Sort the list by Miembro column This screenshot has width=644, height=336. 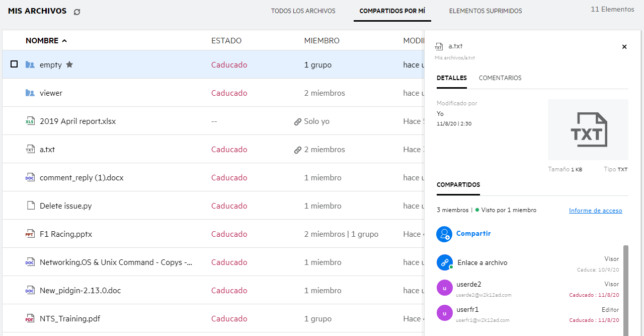pyautogui.click(x=321, y=41)
